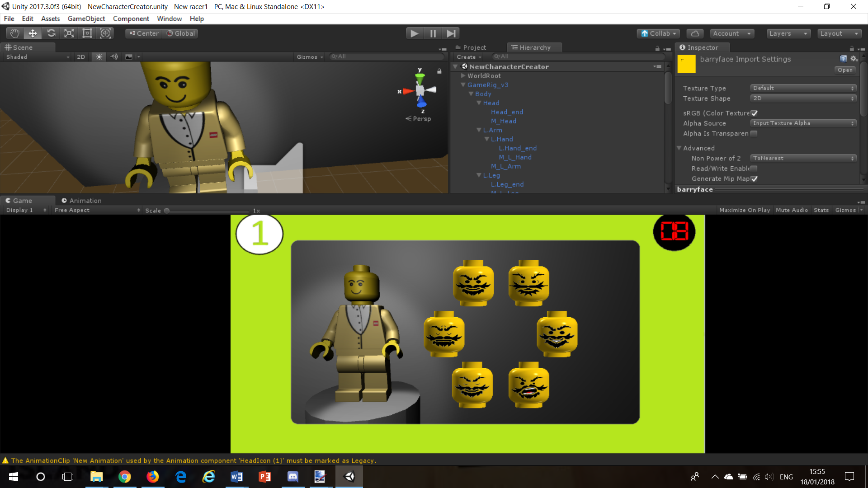Switch to the Project tab
This screenshot has width=868, height=488.
click(x=471, y=47)
